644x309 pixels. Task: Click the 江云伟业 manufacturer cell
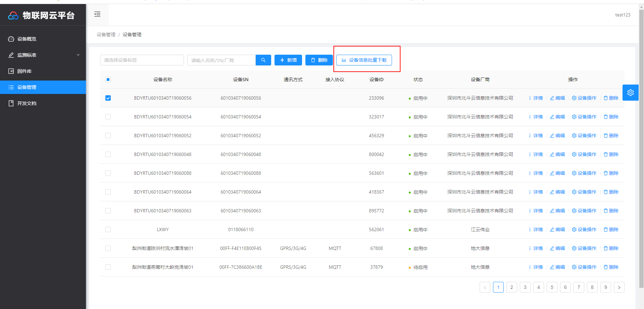[x=480, y=229]
